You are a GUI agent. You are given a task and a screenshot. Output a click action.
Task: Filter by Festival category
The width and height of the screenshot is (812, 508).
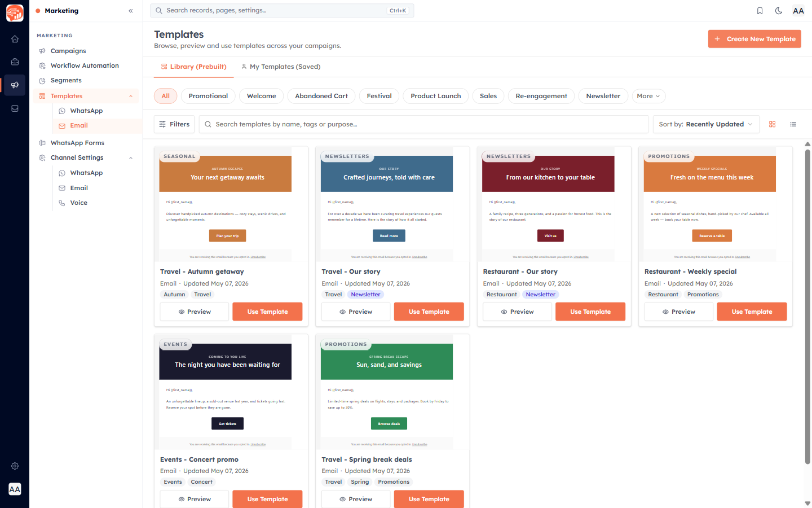[x=379, y=96]
